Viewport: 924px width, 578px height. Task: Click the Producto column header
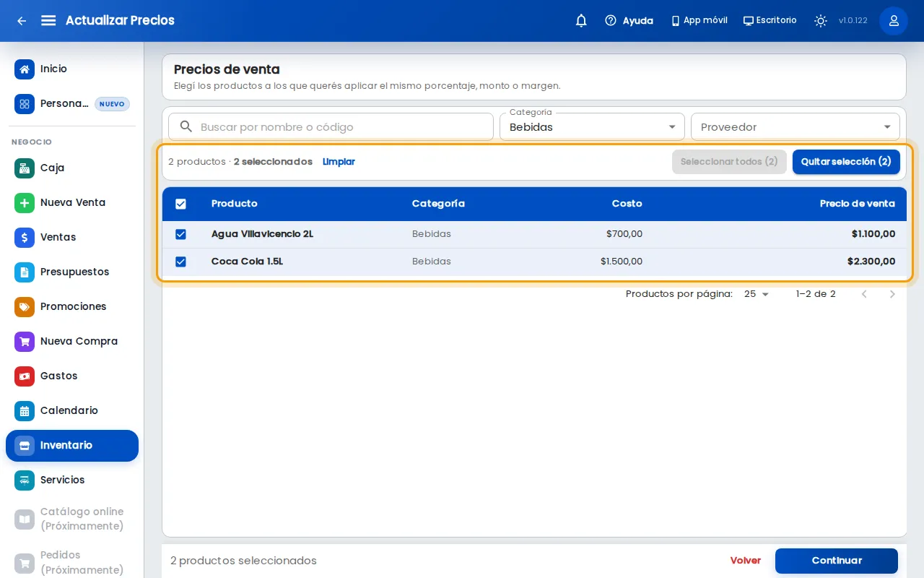[235, 204]
